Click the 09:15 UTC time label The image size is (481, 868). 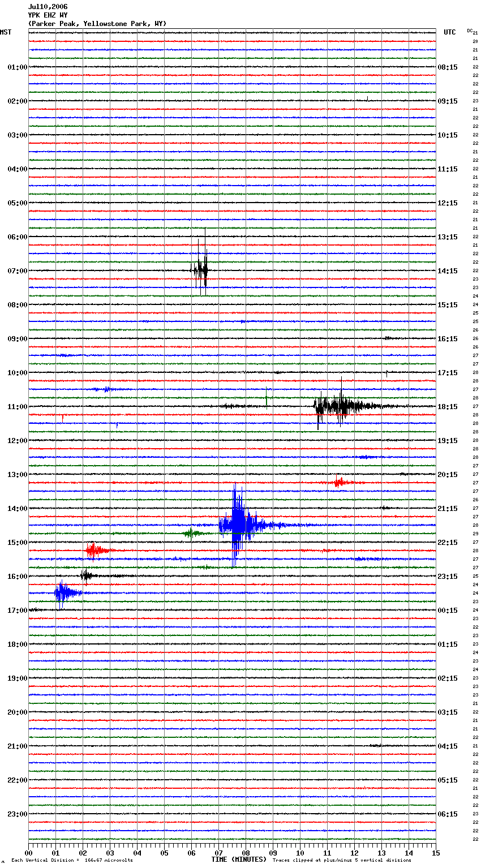[448, 101]
